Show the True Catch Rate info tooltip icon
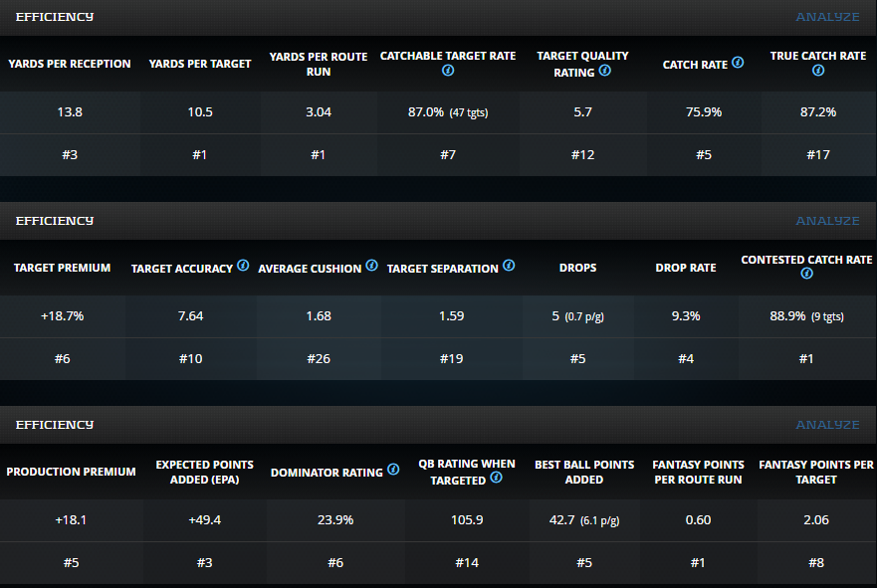This screenshot has height=588, width=877. pos(818,72)
